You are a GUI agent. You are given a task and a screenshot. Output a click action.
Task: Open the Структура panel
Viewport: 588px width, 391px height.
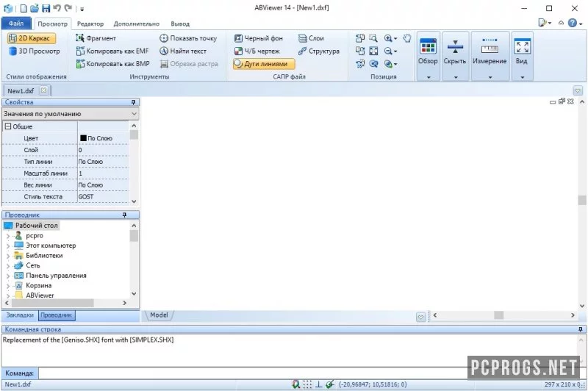pos(319,51)
